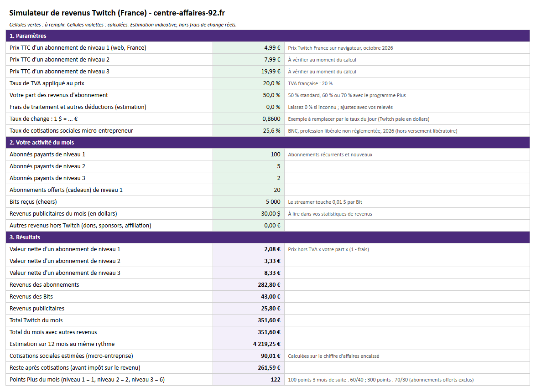Select level 1 paying subscribers cell 100
Viewport: 536px width, 392px height.
pos(249,155)
